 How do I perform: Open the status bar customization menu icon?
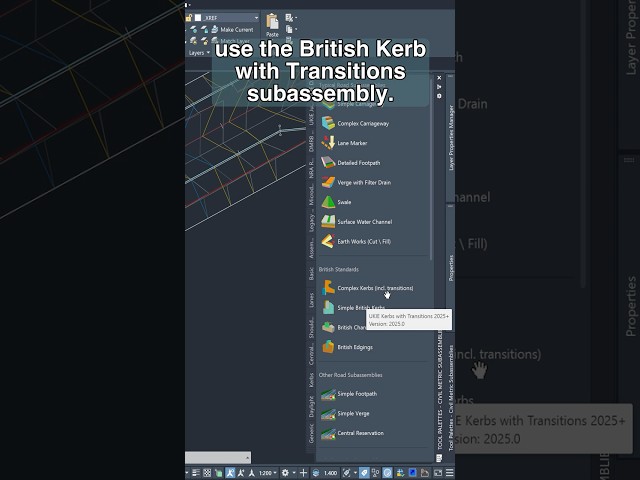coord(449,473)
